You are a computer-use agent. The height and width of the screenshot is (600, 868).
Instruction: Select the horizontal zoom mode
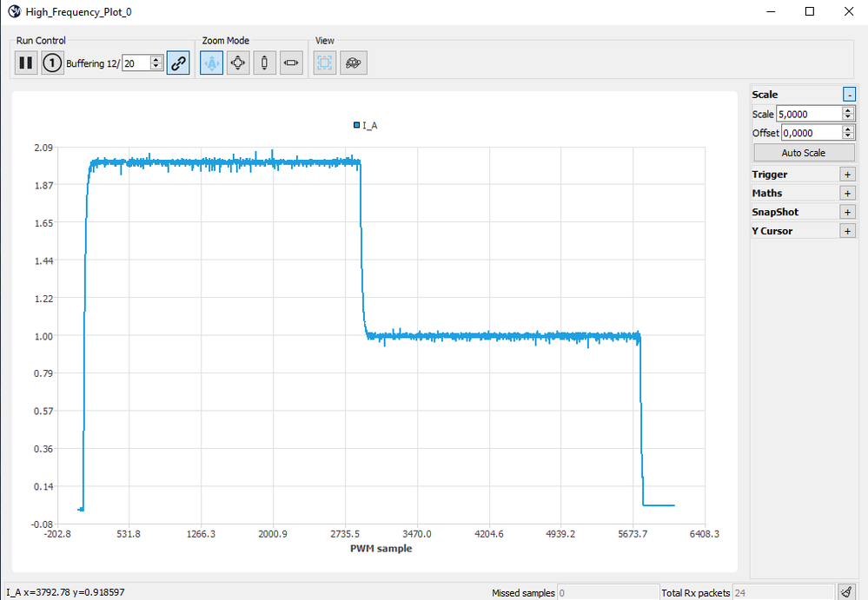point(291,63)
